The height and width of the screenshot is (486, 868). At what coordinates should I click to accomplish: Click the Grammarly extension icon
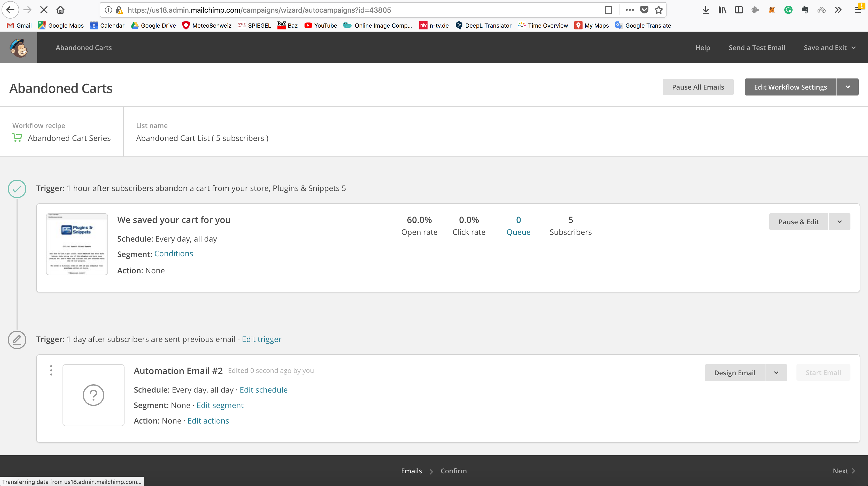788,10
